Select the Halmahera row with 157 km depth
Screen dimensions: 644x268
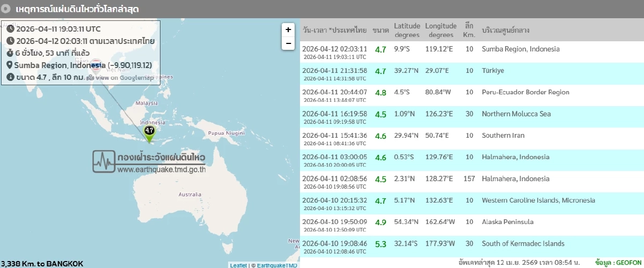[x=471, y=182]
